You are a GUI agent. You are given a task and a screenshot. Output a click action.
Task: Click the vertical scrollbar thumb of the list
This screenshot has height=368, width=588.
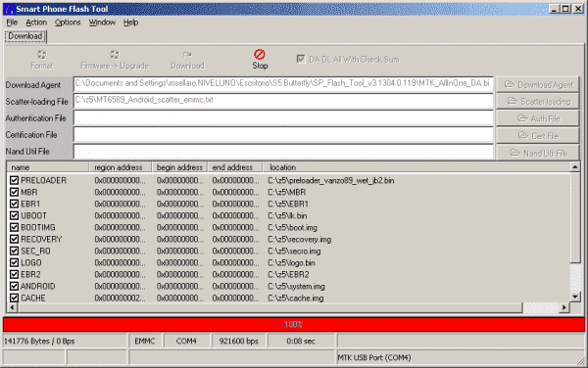[x=575, y=217]
